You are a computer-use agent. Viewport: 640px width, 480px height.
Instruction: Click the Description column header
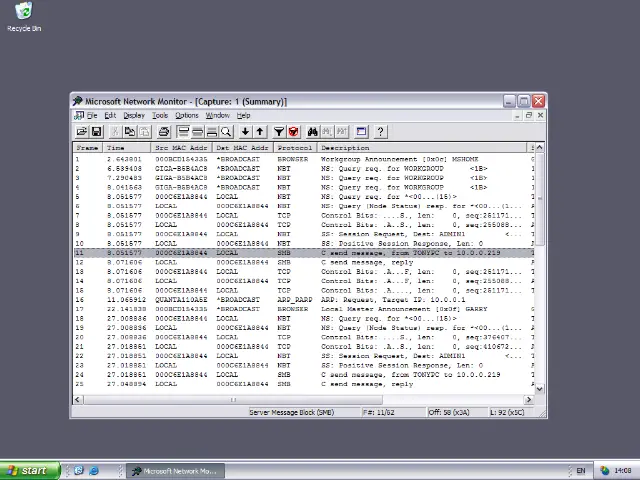(x=422, y=148)
